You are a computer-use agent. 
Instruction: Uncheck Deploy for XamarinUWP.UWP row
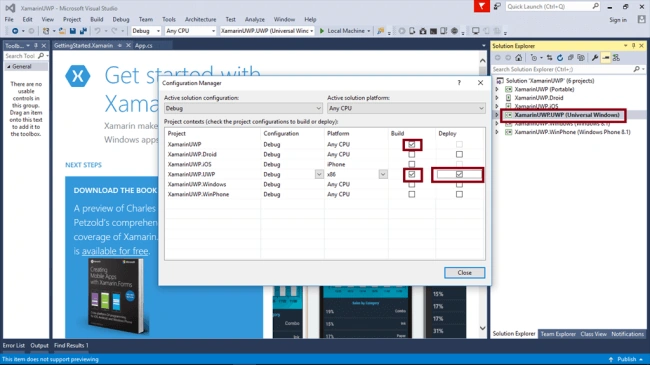[x=459, y=174]
